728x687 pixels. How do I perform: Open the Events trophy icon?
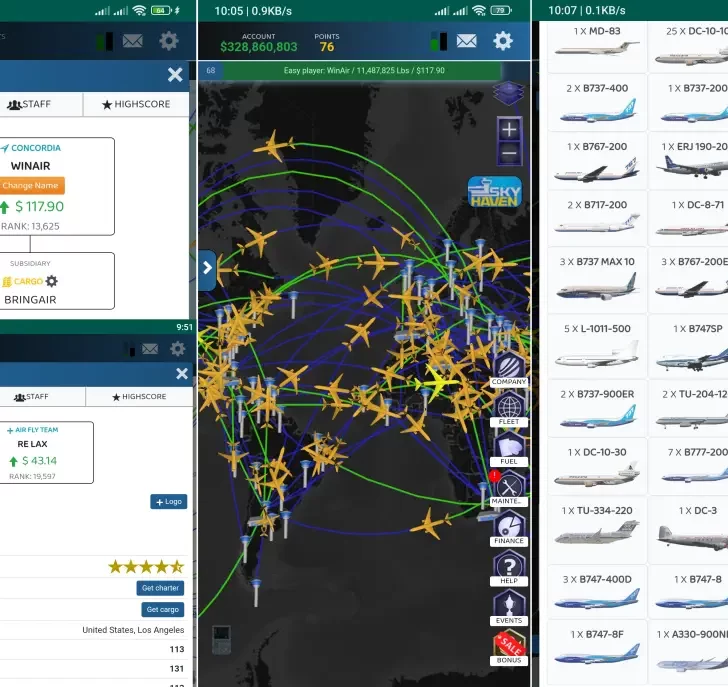point(509,607)
